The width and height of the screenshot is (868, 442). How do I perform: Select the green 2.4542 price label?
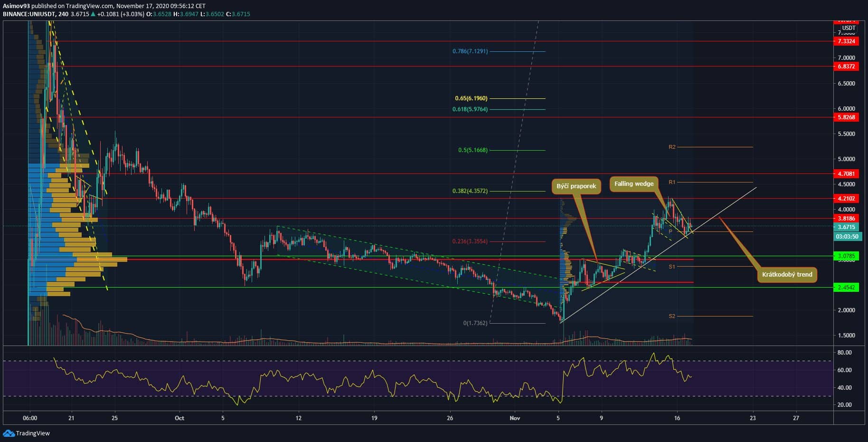pyautogui.click(x=846, y=288)
